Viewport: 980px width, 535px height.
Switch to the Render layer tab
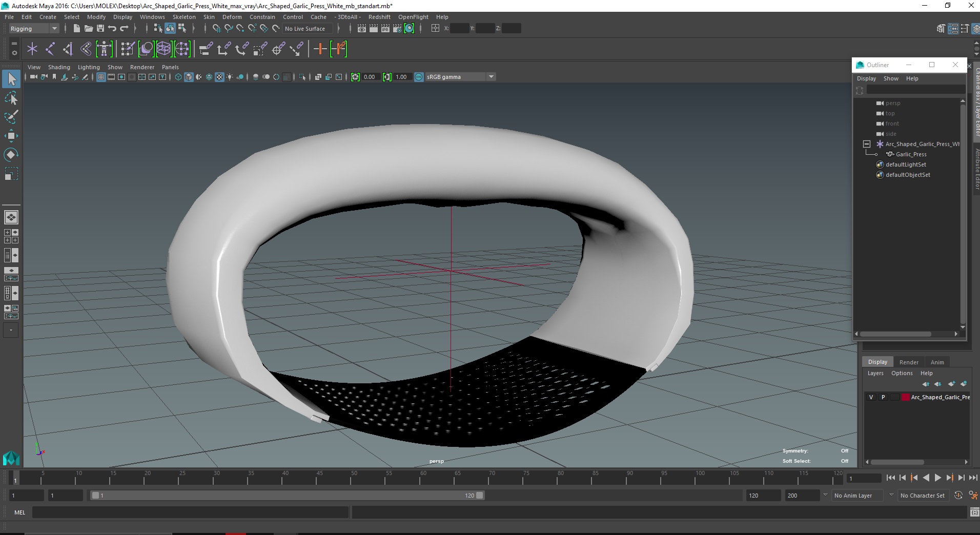click(909, 362)
